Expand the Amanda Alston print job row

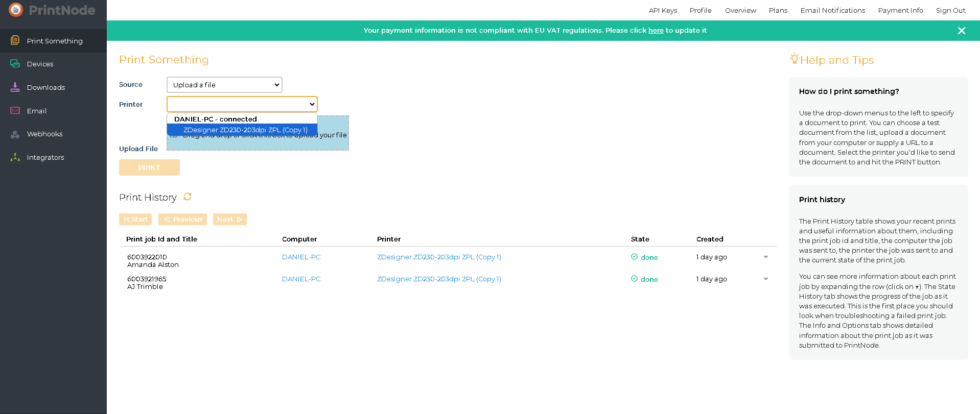pos(765,257)
